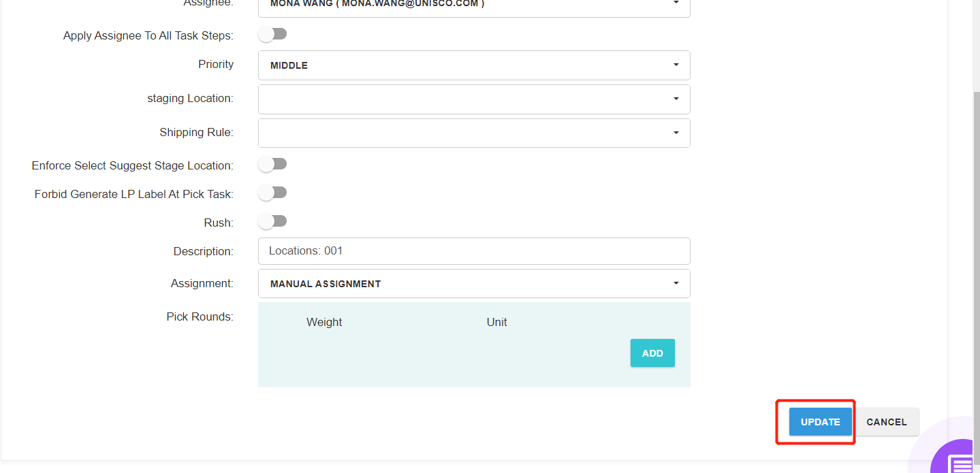Expand the Shipping Rule dropdown

[x=474, y=133]
